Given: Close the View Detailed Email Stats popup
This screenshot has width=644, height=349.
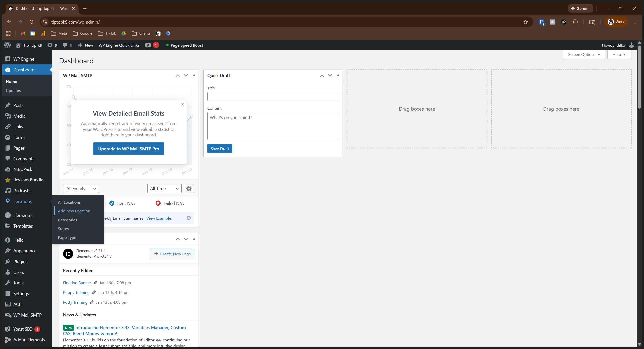Looking at the screenshot, I should 183,104.
